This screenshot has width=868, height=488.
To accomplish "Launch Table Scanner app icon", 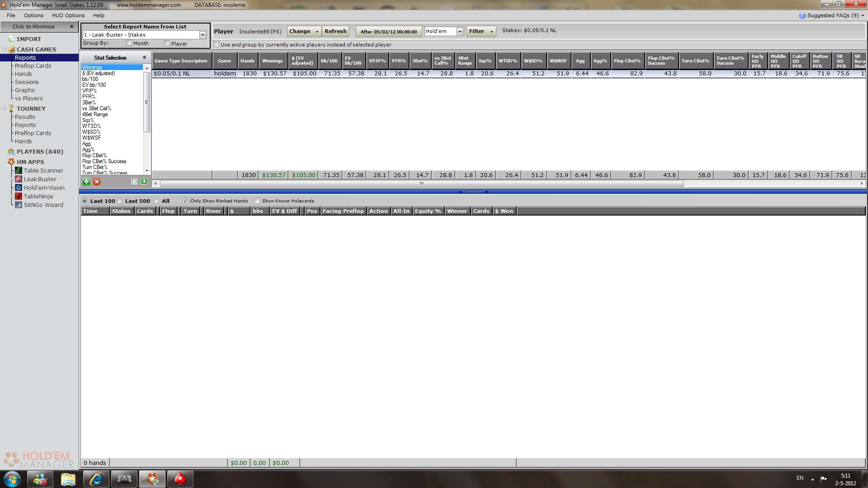I will (x=19, y=170).
